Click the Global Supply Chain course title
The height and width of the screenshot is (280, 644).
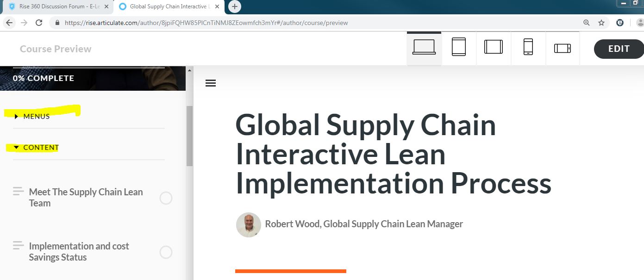coord(393,154)
